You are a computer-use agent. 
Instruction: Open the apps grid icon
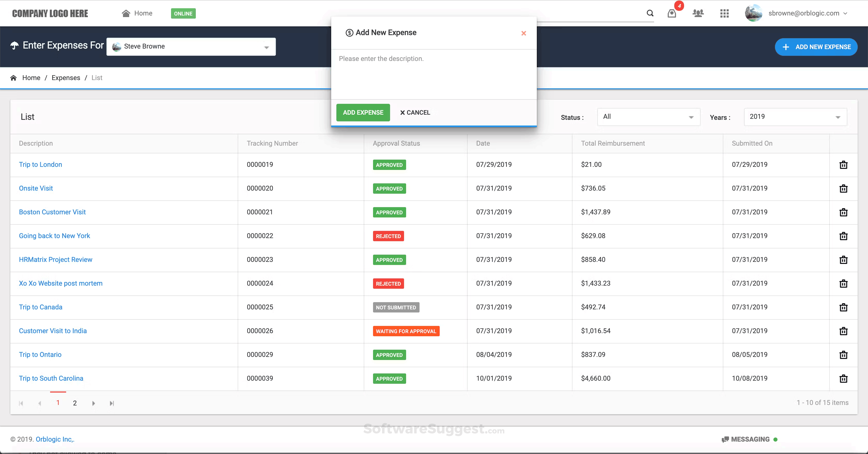tap(724, 13)
